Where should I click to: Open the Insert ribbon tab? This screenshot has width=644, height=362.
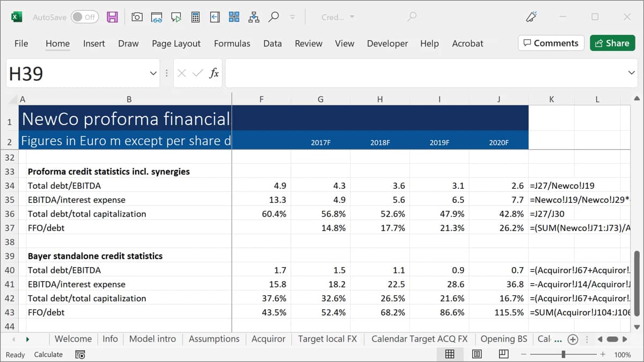94,43
